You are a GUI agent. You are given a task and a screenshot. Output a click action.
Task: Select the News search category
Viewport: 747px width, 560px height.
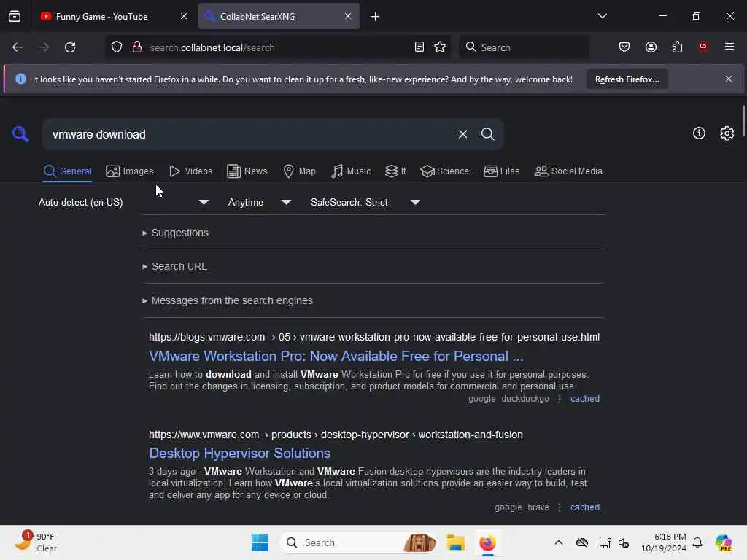click(x=247, y=171)
